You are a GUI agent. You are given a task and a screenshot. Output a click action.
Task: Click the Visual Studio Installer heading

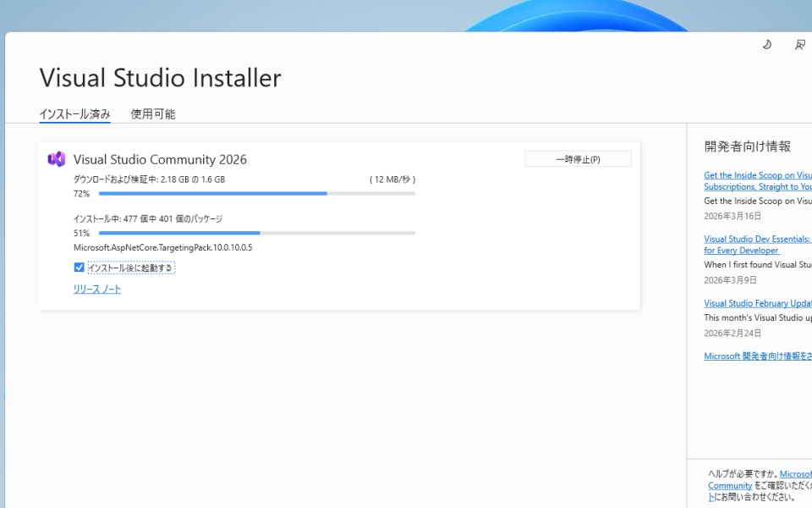[160, 78]
